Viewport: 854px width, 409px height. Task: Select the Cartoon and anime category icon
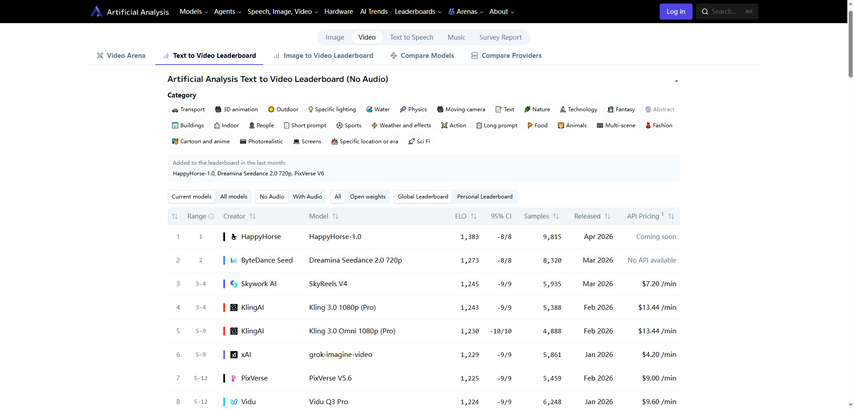(175, 142)
